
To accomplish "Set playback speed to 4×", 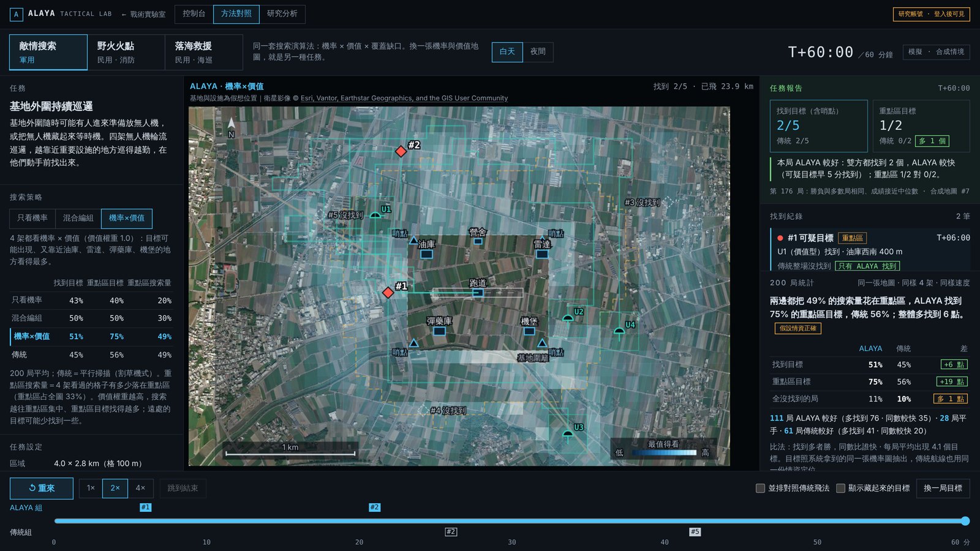I will coord(140,489).
